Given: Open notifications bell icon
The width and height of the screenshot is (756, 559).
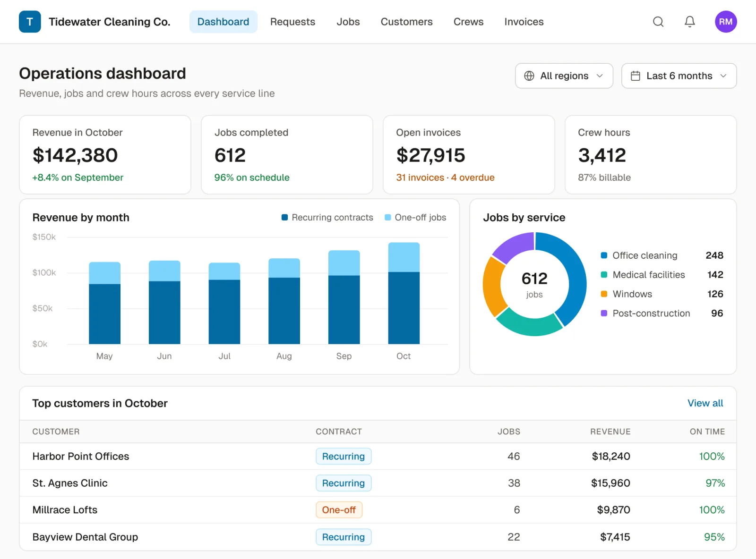Looking at the screenshot, I should (690, 22).
